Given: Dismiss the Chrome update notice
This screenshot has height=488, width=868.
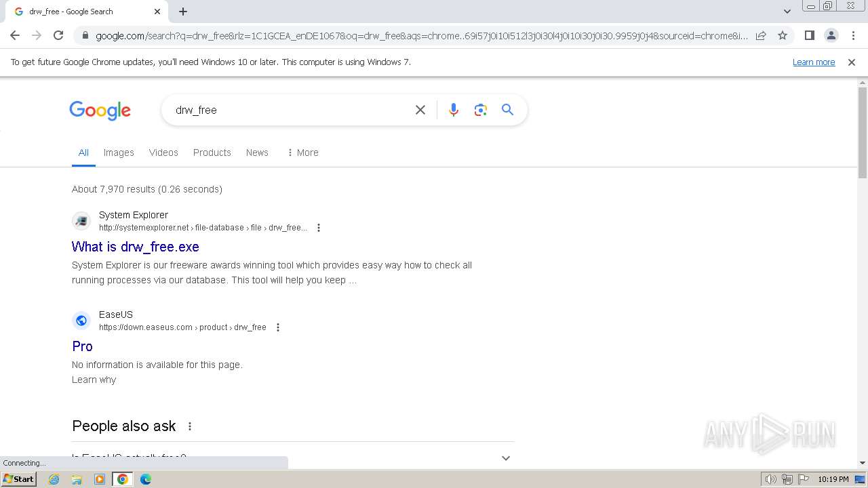Looking at the screenshot, I should tap(852, 62).
